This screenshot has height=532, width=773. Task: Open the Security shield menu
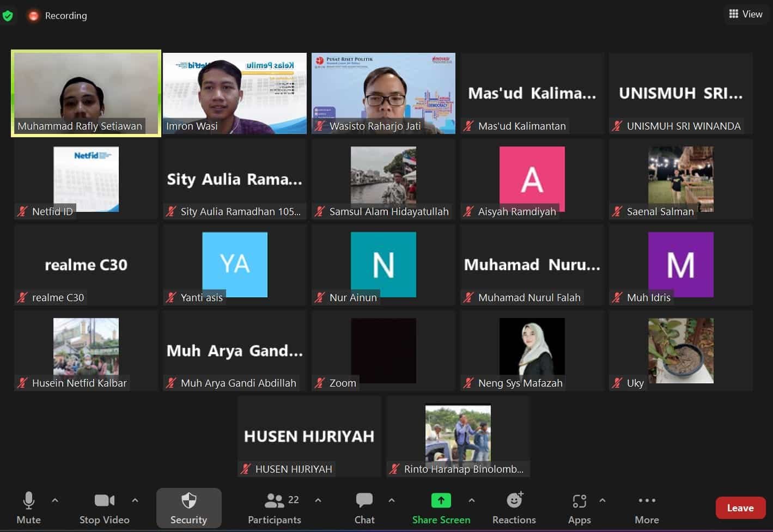coord(188,508)
